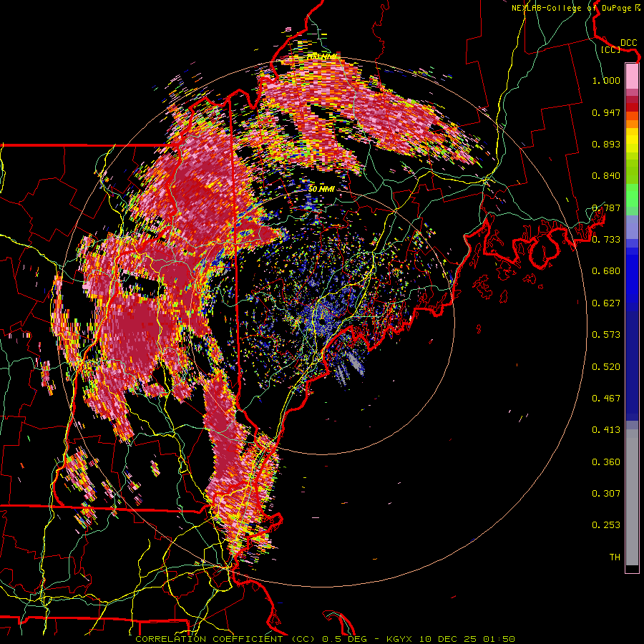Click the TH threshold label
The height and width of the screenshot is (644, 644).
pyautogui.click(x=615, y=557)
